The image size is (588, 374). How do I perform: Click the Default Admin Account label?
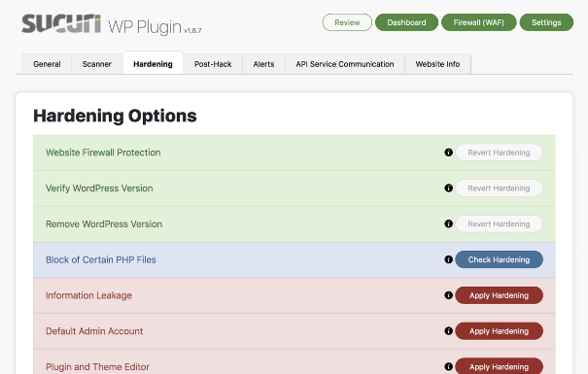(x=94, y=331)
